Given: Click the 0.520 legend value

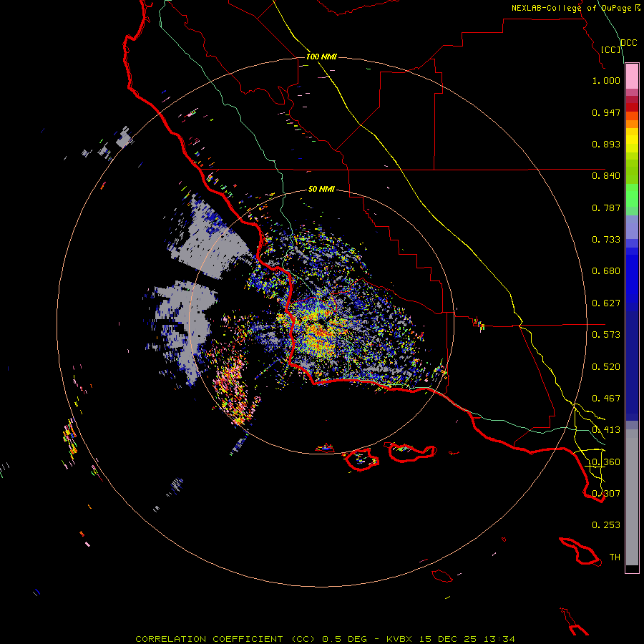Looking at the screenshot, I should [x=606, y=367].
